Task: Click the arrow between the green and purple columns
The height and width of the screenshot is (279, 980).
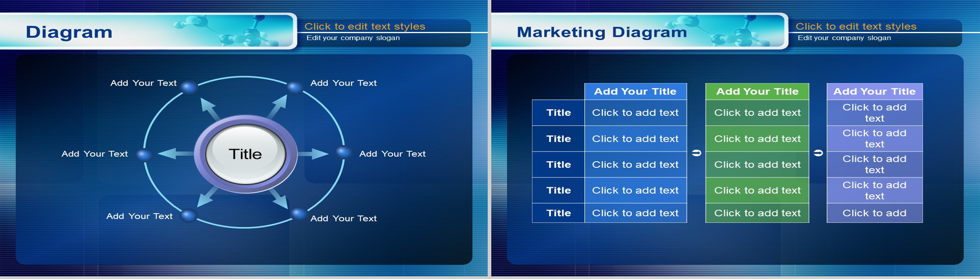Action: [818, 153]
